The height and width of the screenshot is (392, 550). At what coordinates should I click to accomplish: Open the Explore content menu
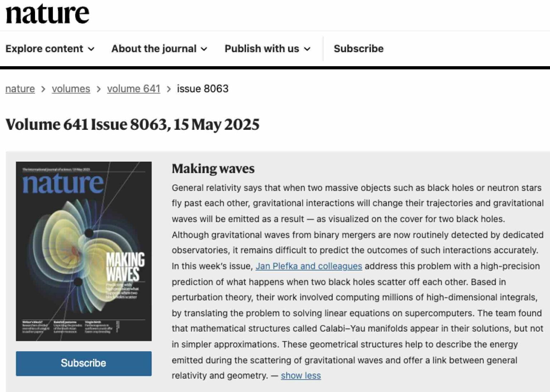(x=44, y=49)
